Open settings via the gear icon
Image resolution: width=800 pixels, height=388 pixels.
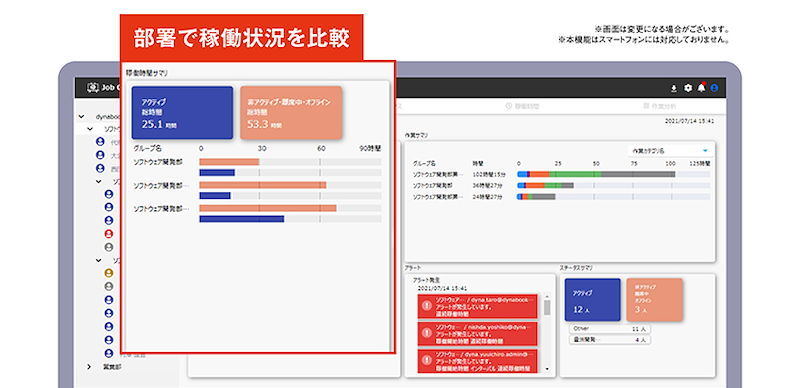pyautogui.click(x=688, y=88)
